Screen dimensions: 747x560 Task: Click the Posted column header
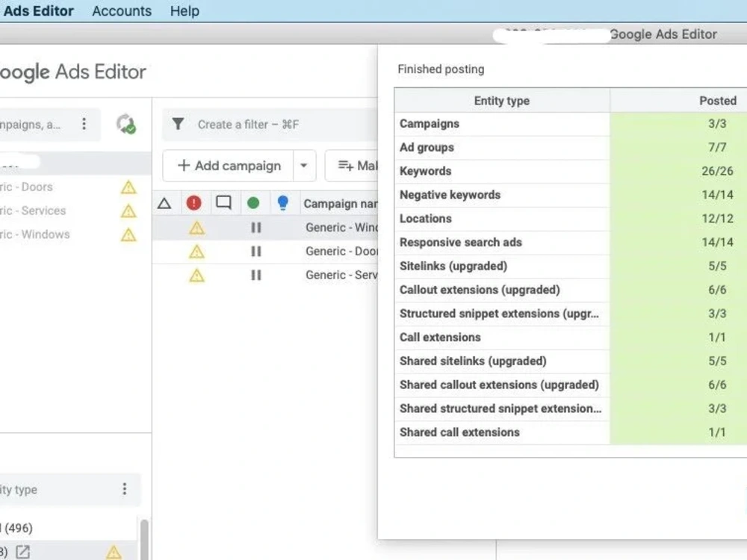pyautogui.click(x=717, y=101)
